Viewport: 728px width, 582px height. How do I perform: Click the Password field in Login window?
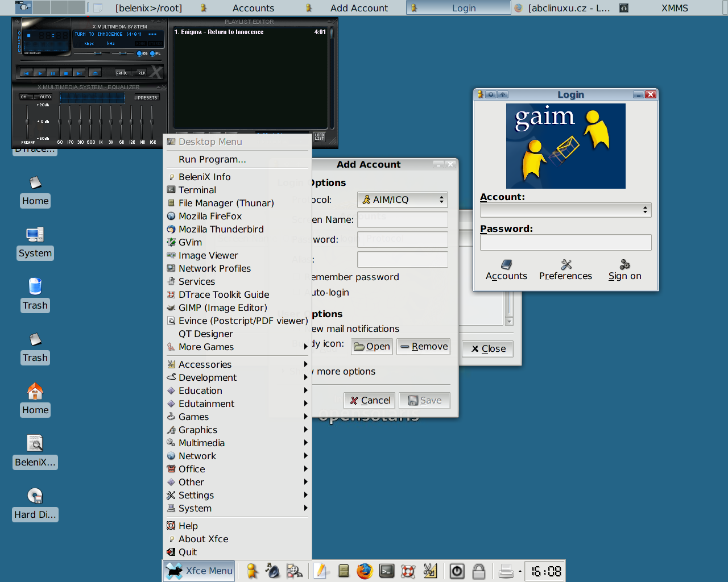click(x=565, y=243)
